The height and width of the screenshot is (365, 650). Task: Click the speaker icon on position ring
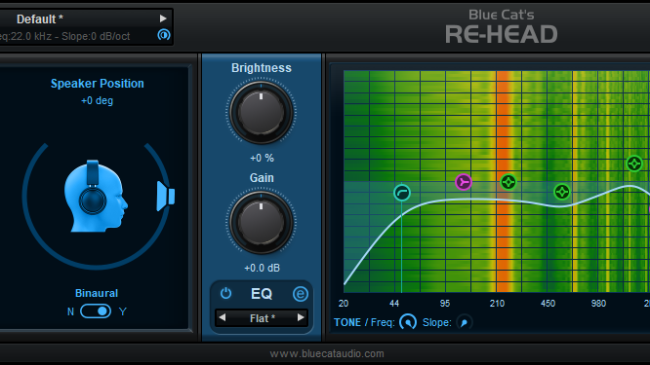[166, 196]
